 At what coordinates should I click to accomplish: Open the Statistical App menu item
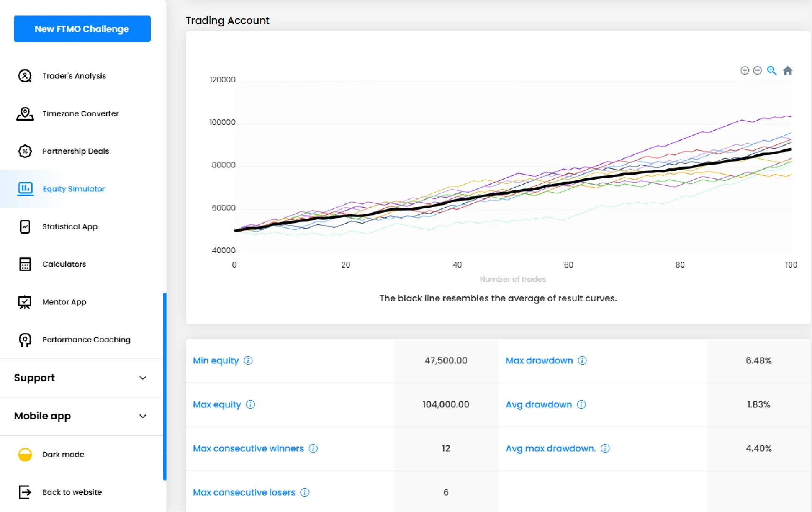pyautogui.click(x=69, y=226)
